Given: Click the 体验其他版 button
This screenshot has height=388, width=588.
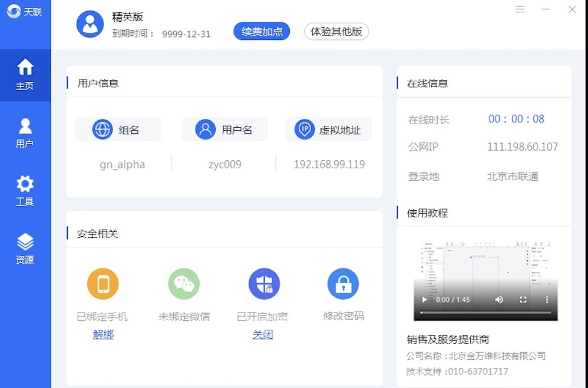Looking at the screenshot, I should (336, 32).
